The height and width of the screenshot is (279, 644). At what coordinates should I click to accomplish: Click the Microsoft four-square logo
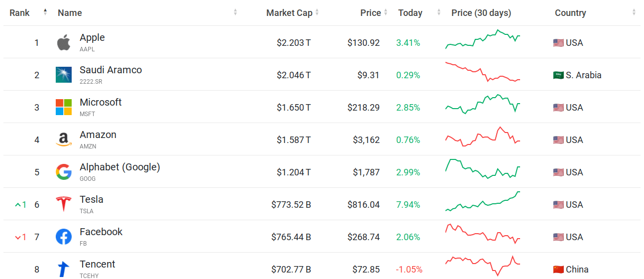63,107
